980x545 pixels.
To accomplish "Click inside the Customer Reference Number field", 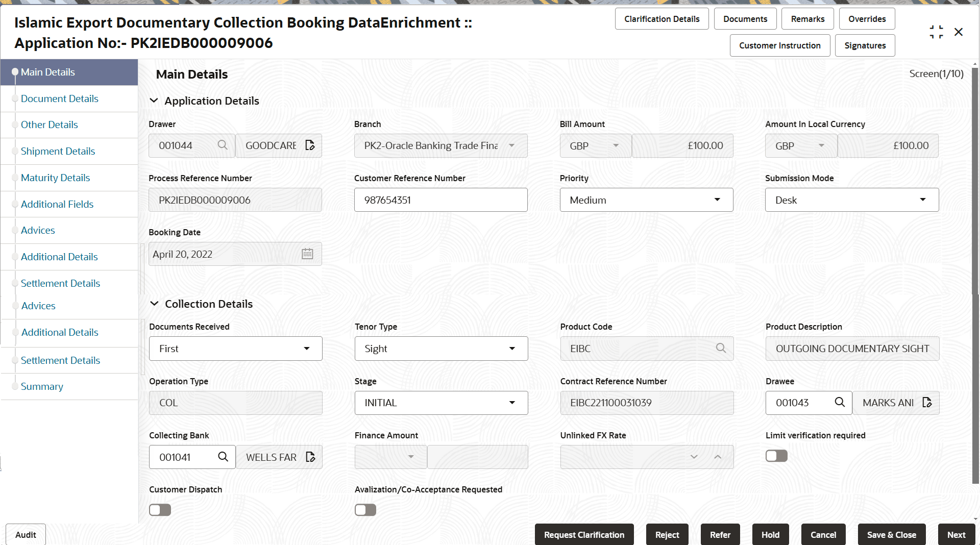I will click(x=440, y=200).
